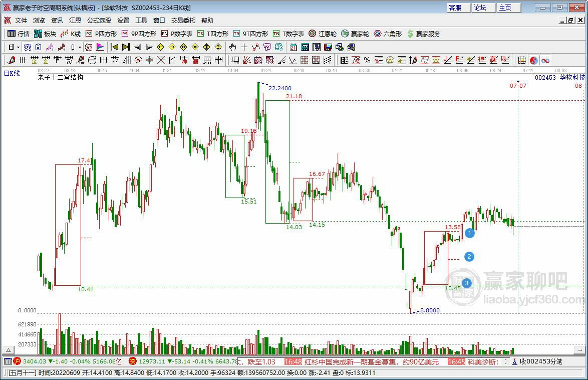Select the crosshair cursor tool
Image resolution: width=588 pixels, height=380 pixels.
click(x=244, y=47)
